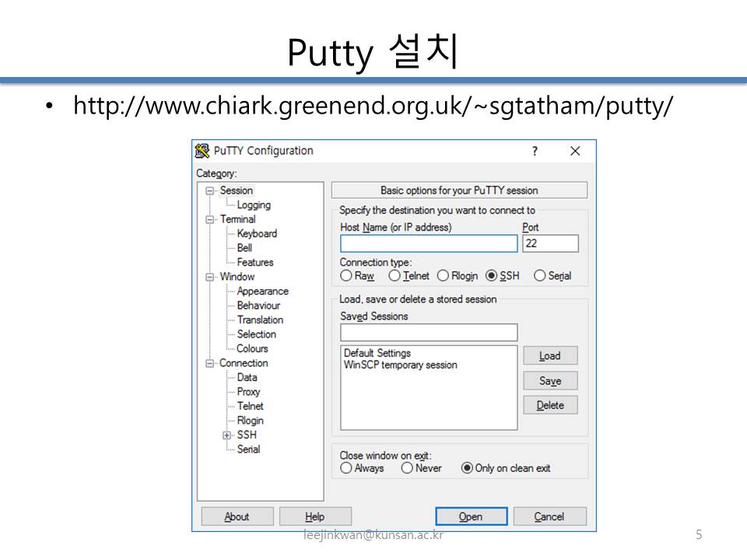Set close window on exit to Never
The image size is (747, 560).
coord(407,468)
